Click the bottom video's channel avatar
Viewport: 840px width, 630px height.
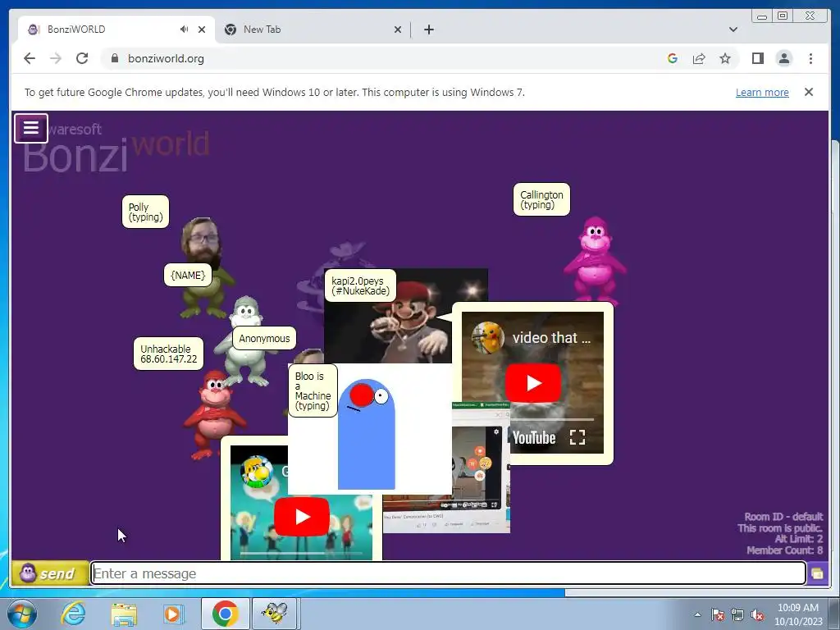(x=257, y=471)
